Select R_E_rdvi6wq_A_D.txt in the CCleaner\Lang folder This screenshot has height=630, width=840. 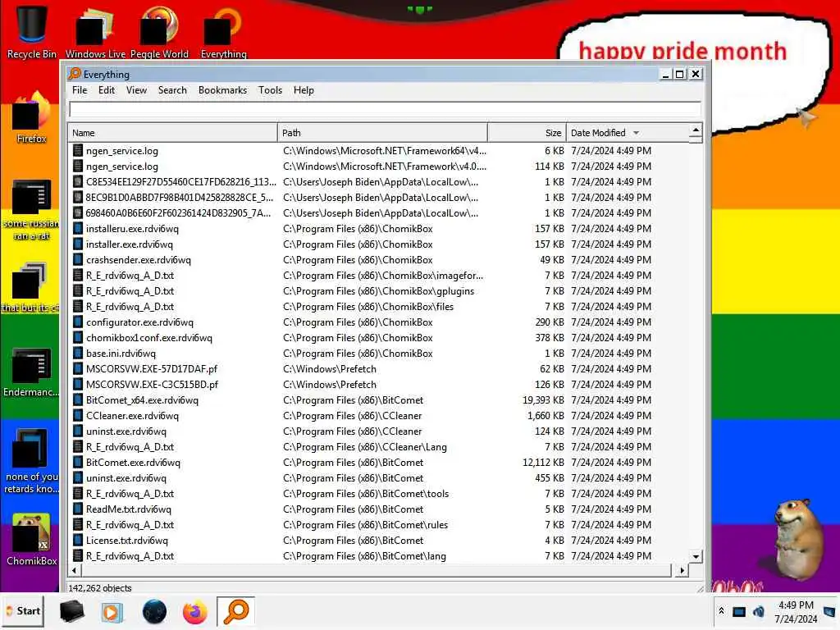(130, 447)
